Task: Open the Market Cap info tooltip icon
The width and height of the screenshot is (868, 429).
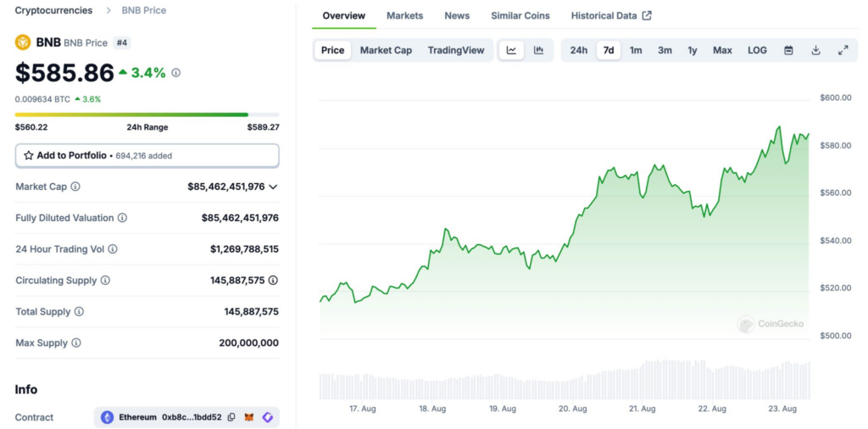Action: coord(75,187)
